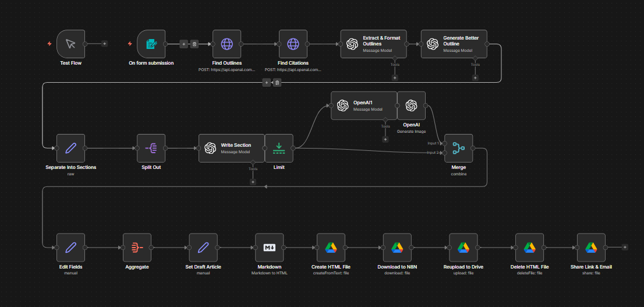Viewport: 644px width, 307px height.
Task: Add node after On form submission
Action: coord(183,44)
